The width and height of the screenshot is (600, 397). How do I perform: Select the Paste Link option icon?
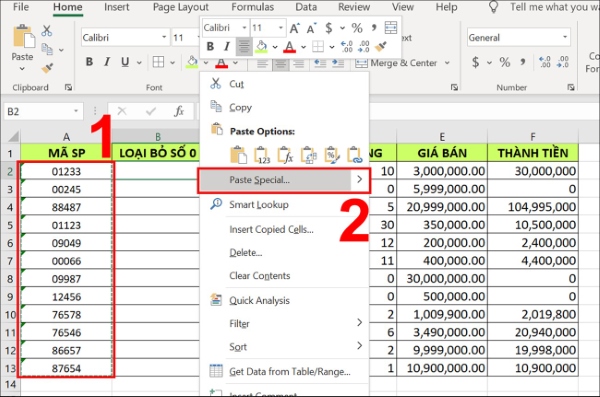click(x=354, y=155)
